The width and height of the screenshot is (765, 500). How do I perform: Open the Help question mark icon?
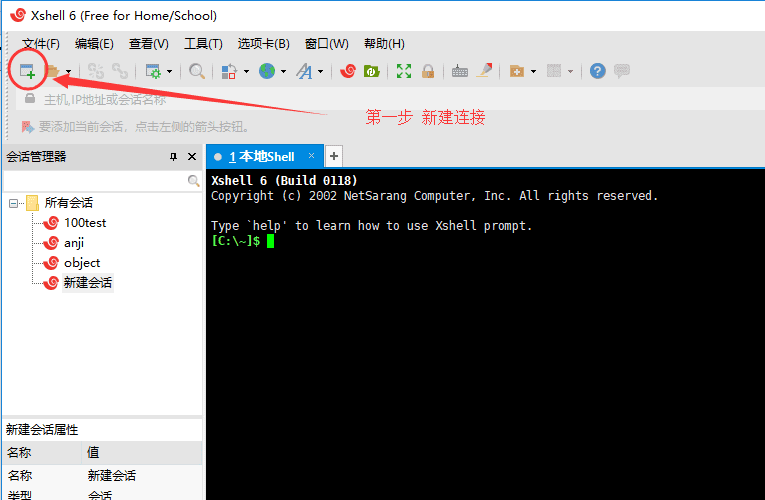(597, 71)
